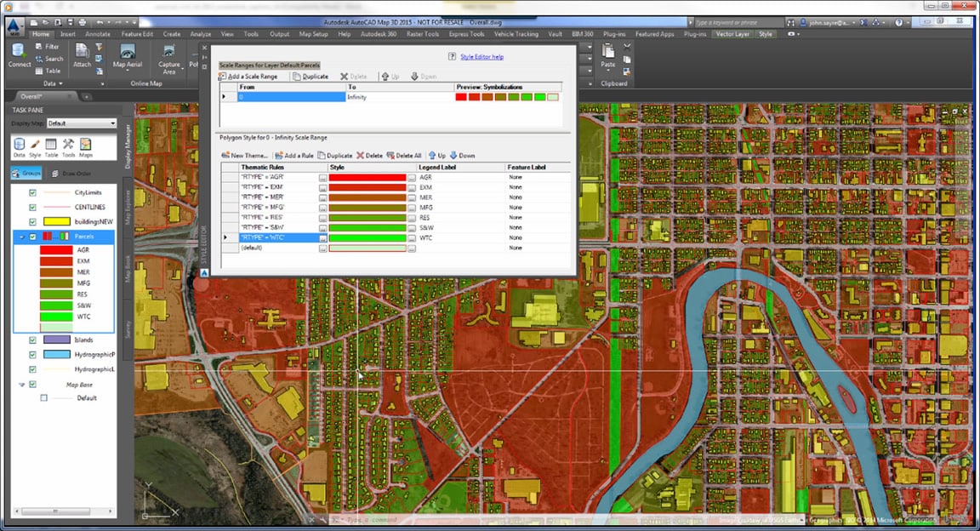980x531 pixels.
Task: Open the Capture Area dropdown arrow
Action: 183,68
